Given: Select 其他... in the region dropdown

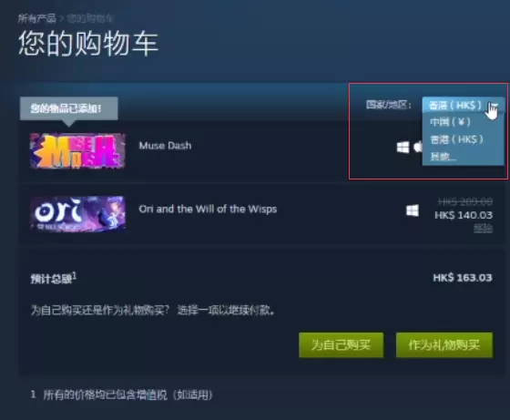Looking at the screenshot, I should (x=443, y=157).
